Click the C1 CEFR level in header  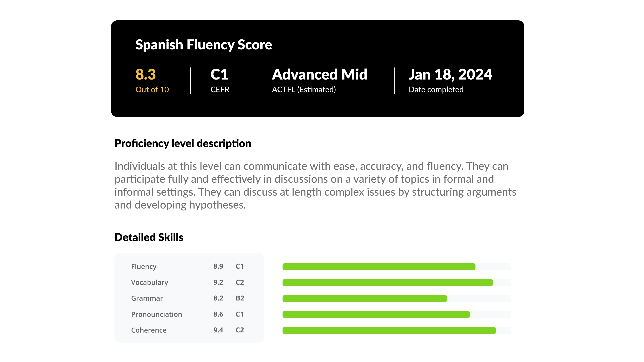pos(219,74)
